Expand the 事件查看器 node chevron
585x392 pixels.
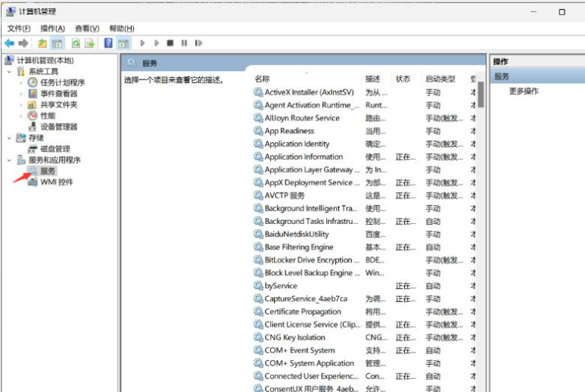click(x=21, y=94)
